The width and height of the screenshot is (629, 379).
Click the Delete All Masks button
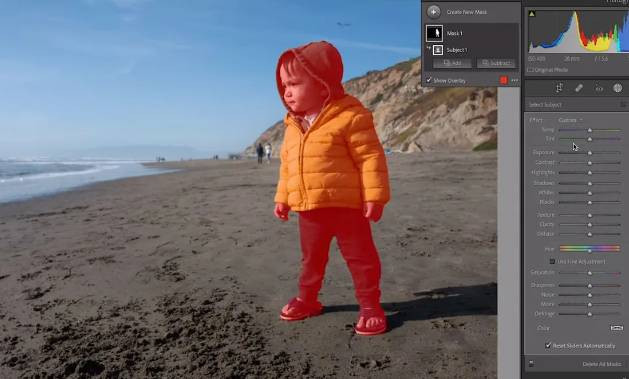[602, 364]
